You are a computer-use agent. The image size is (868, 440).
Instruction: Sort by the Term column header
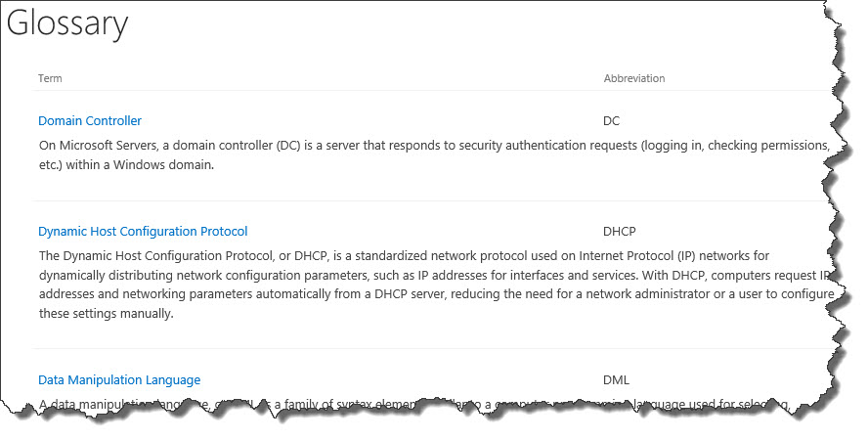tap(50, 78)
